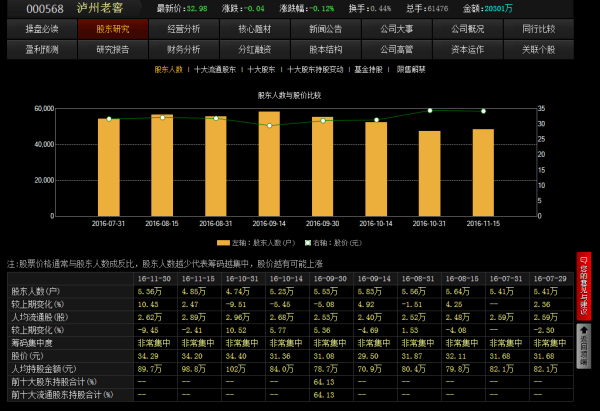Click the 2016-10-31 bar
This screenshot has width=600, height=411.
tap(430, 174)
